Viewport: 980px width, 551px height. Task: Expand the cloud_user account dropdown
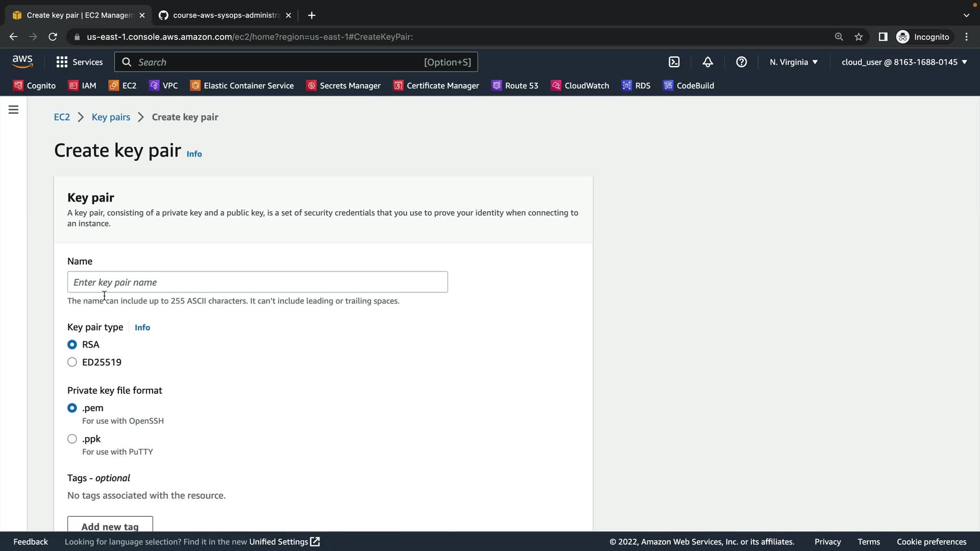point(904,62)
